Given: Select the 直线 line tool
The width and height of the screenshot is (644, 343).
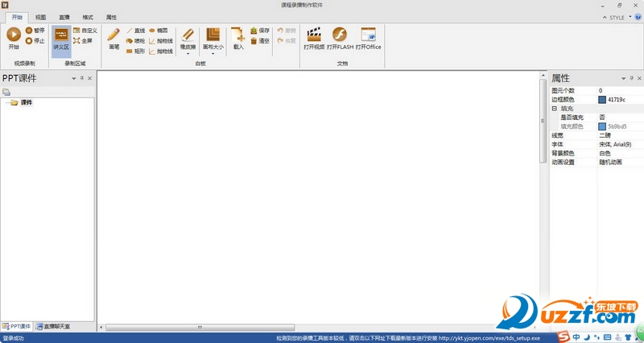Looking at the screenshot, I should [135, 31].
